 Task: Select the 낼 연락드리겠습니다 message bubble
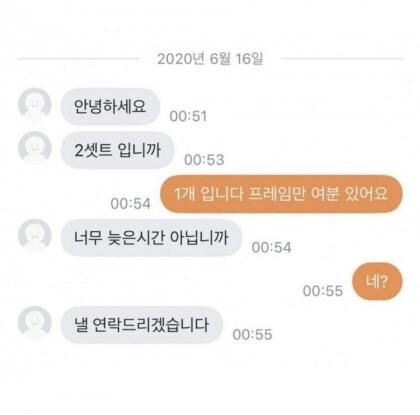(141, 325)
